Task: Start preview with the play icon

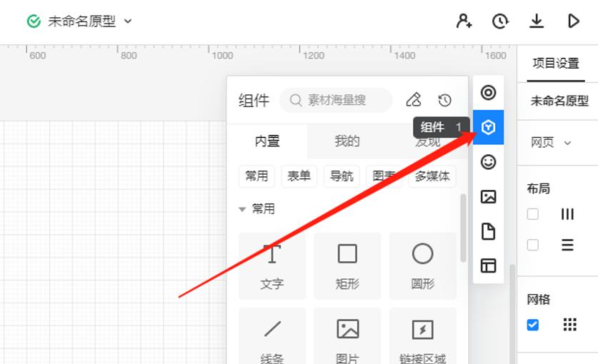Action: (x=573, y=21)
